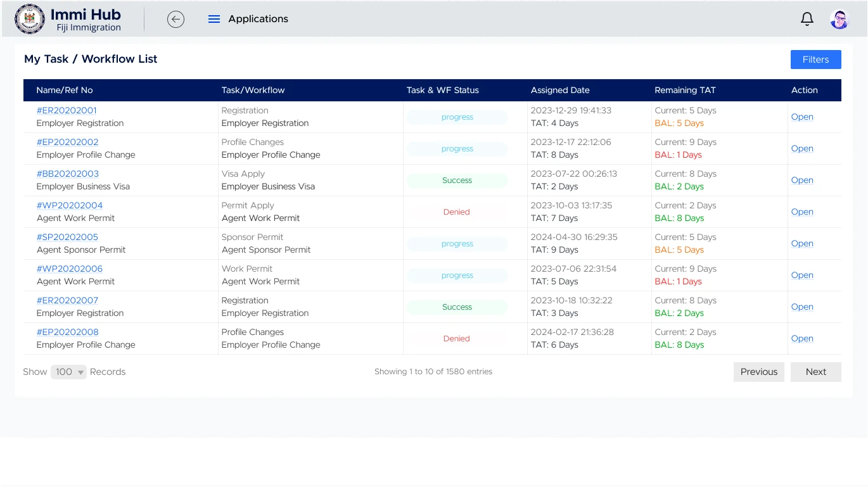This screenshot has height=487, width=868.
Task: Select the date 2023-12-29 19:41:33
Action: tap(571, 110)
